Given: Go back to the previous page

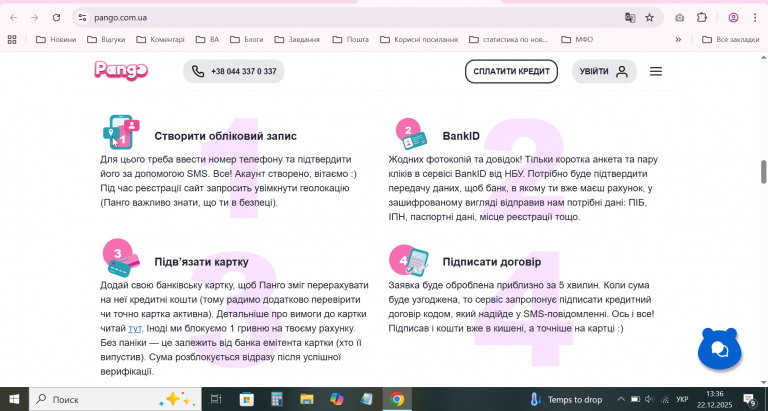Looking at the screenshot, I should pyautogui.click(x=13, y=18).
